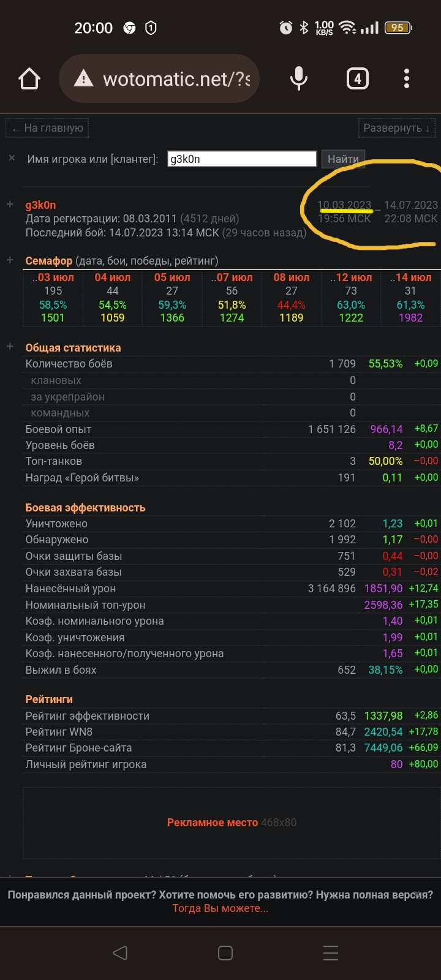Open Chrome three-dot menu
This screenshot has width=441, height=980.
406,79
